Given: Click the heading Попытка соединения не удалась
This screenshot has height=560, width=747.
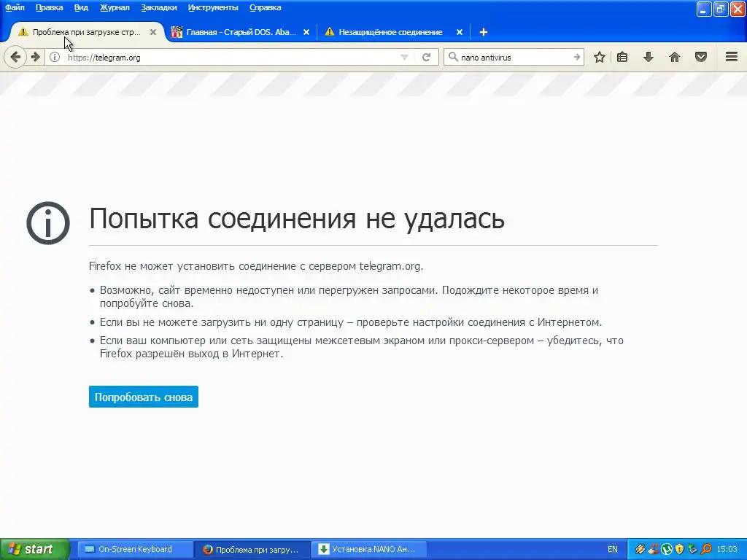Looking at the screenshot, I should pos(297,219).
